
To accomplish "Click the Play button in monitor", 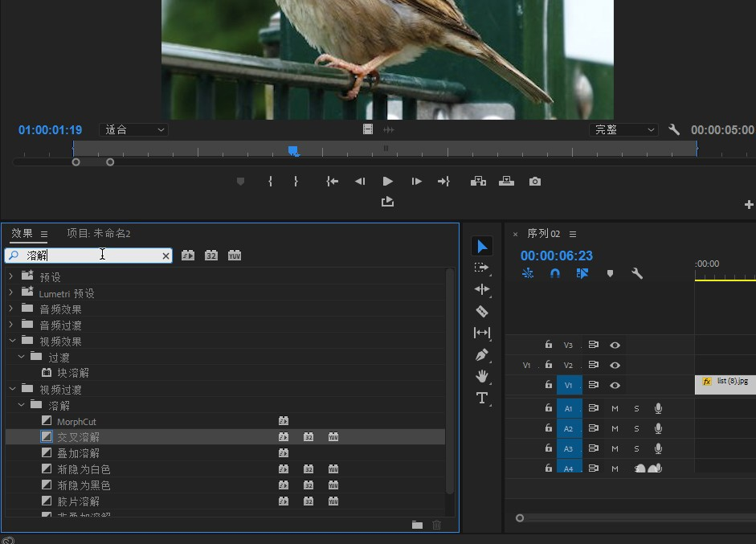I will (388, 182).
